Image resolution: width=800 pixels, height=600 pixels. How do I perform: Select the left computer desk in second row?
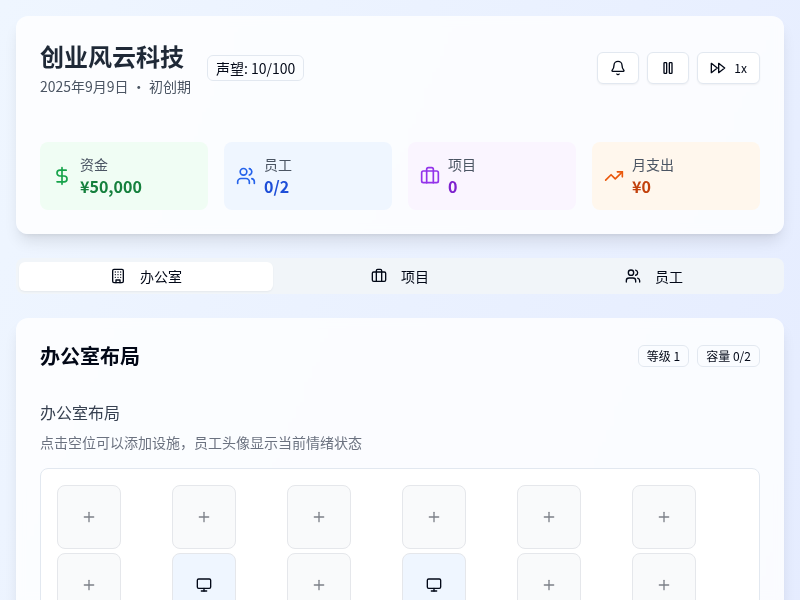pyautogui.click(x=204, y=577)
